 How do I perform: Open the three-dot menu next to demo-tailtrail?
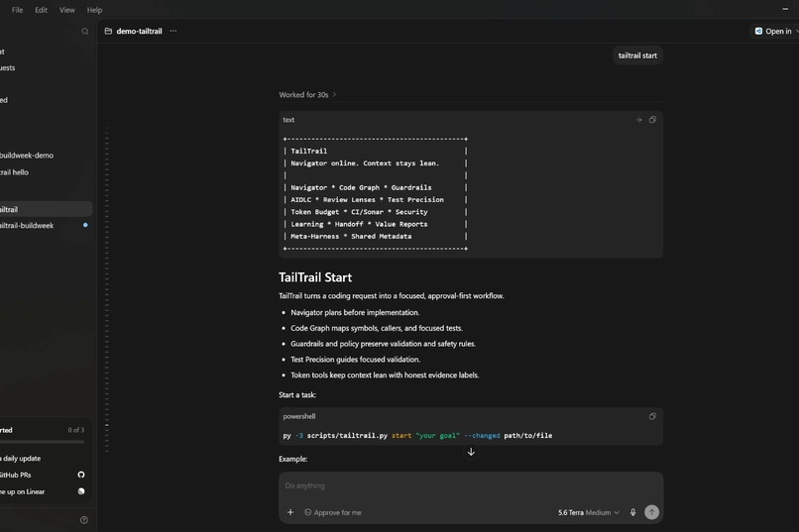pos(173,31)
